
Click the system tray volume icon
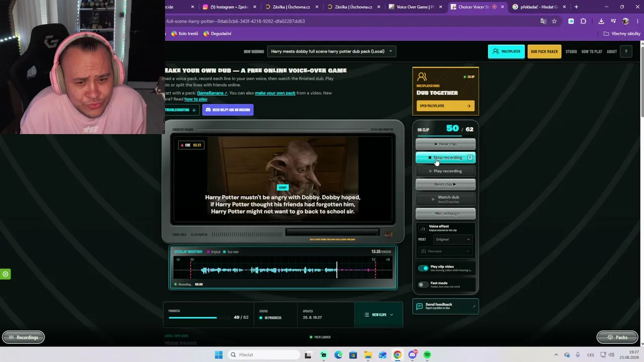612,355
